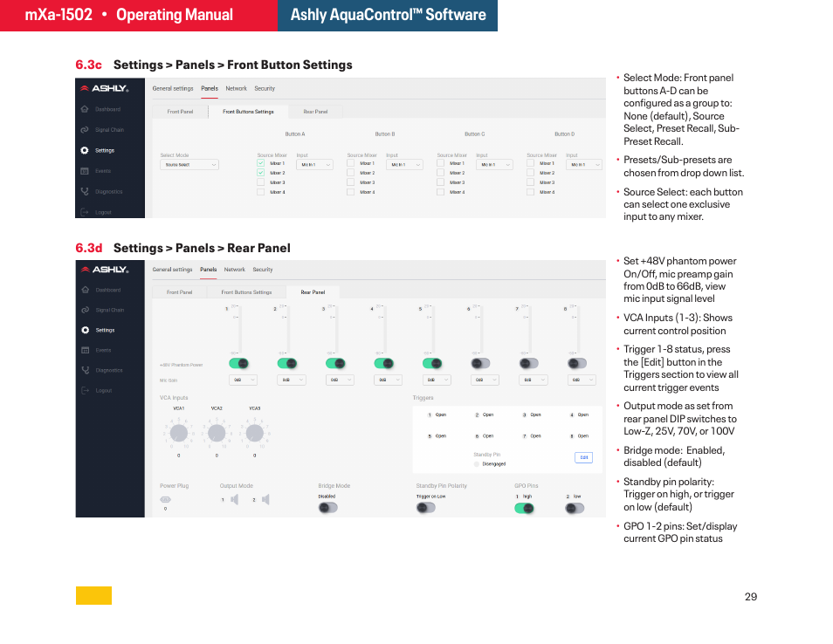Click the Power Plug icon

coord(165,500)
